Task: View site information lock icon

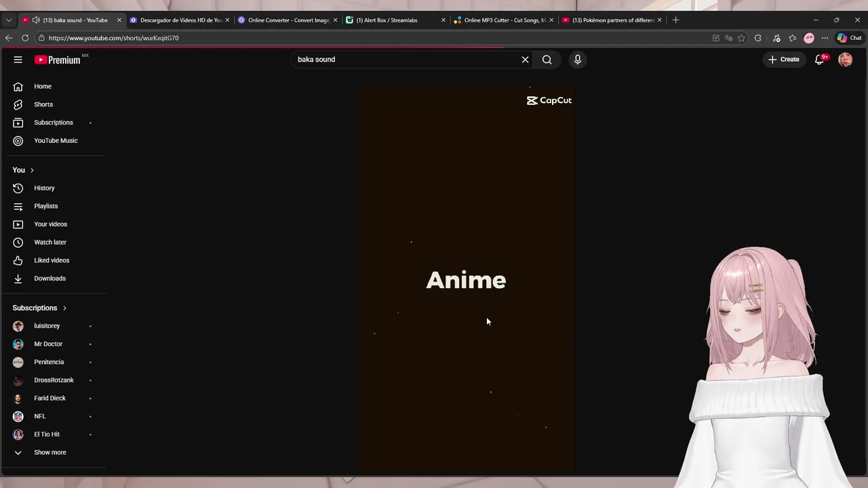Action: click(x=41, y=38)
